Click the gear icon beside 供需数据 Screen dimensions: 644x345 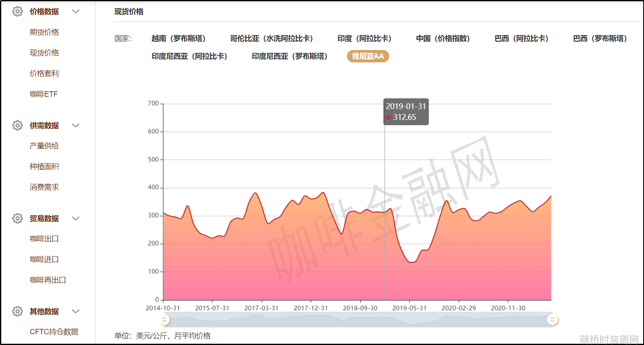pos(17,125)
